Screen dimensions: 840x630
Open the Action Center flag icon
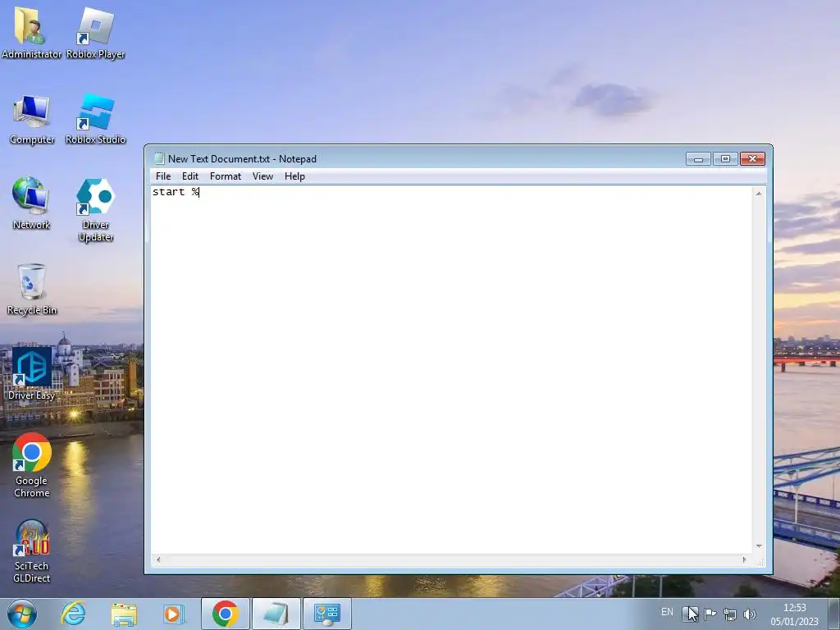pos(710,614)
